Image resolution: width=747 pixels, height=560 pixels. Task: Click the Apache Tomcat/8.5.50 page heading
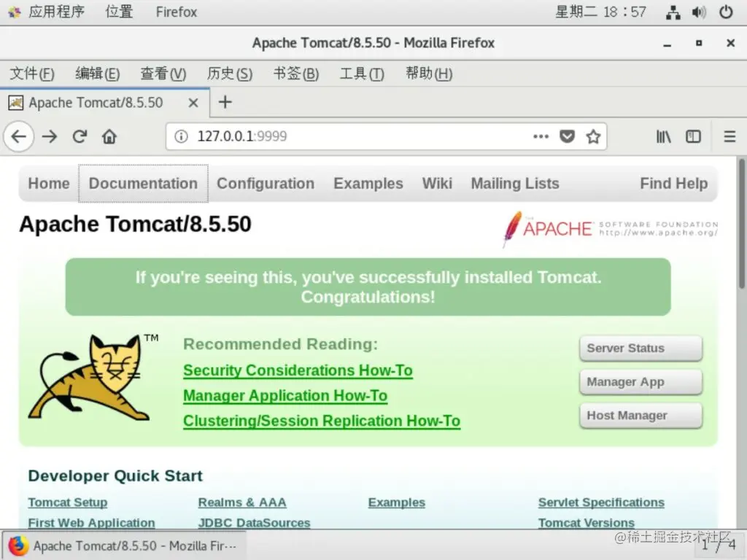pos(135,225)
